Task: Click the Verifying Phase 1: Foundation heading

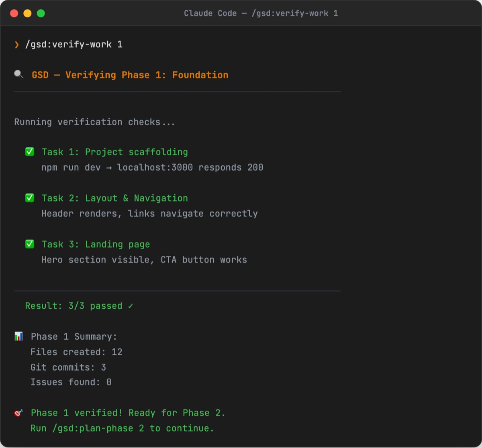Action: (x=147, y=75)
